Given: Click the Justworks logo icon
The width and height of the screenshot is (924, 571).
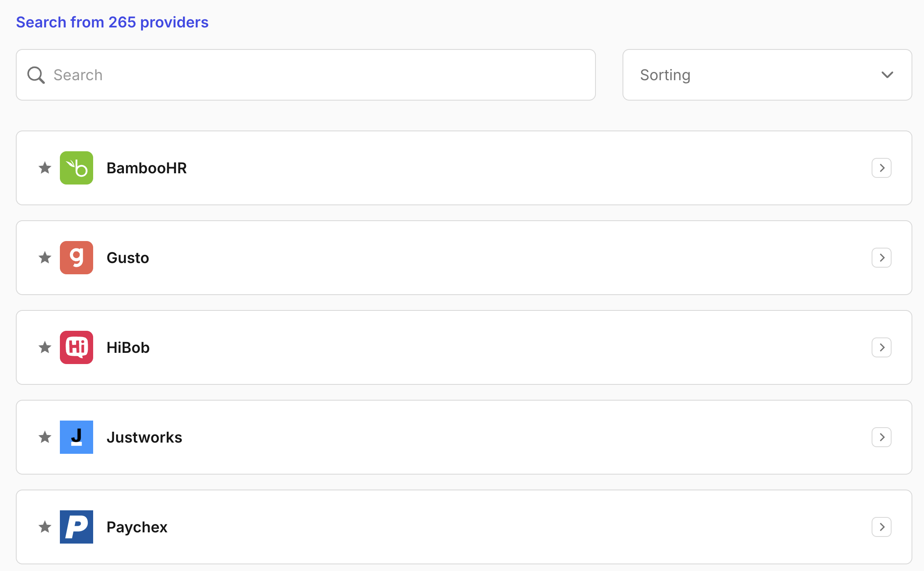Looking at the screenshot, I should 77,437.
